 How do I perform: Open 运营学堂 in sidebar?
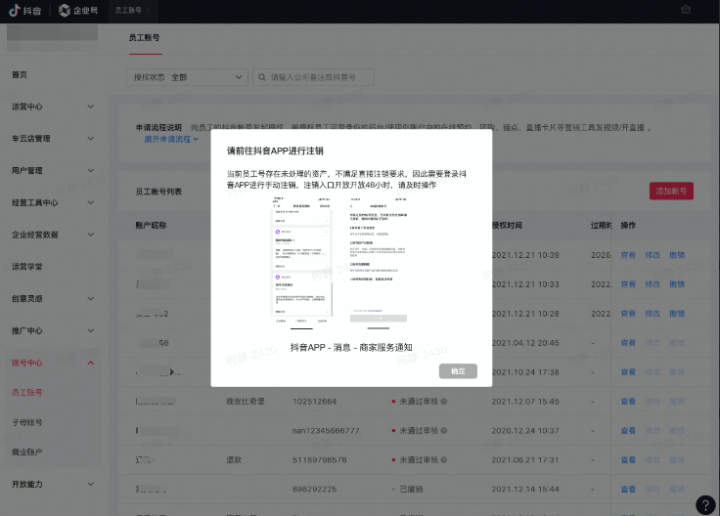pyautogui.click(x=27, y=267)
